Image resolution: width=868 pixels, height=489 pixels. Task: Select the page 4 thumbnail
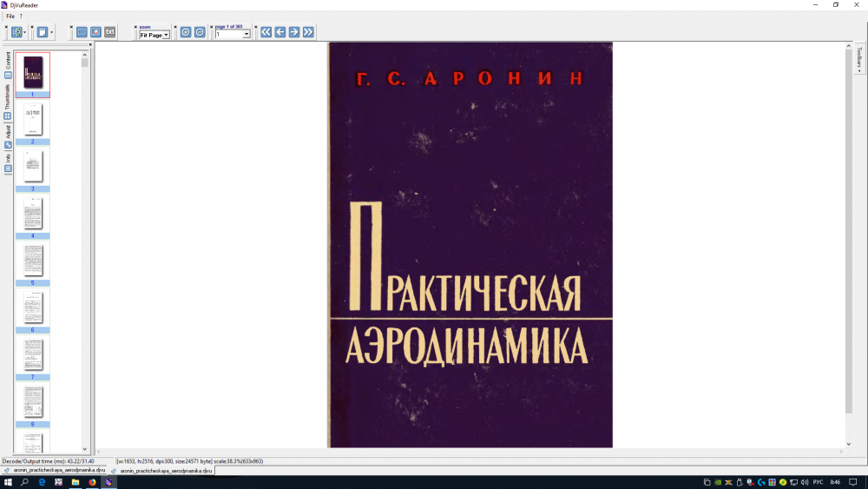pos(33,214)
